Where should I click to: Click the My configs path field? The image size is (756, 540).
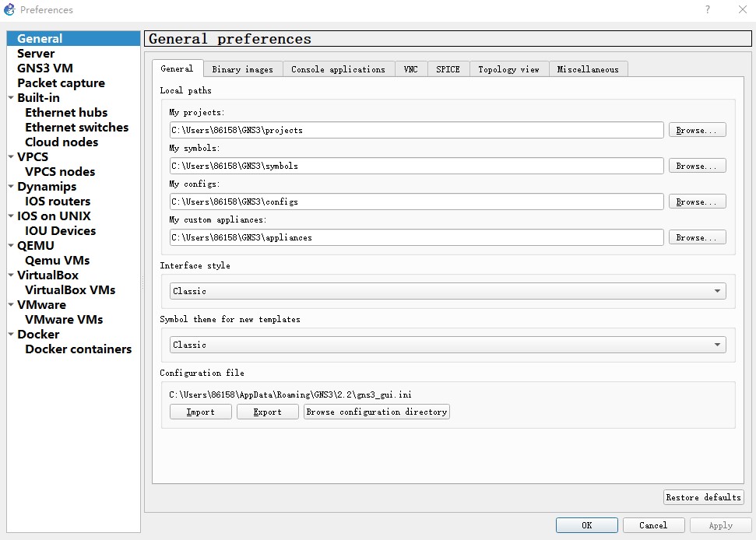[417, 202]
